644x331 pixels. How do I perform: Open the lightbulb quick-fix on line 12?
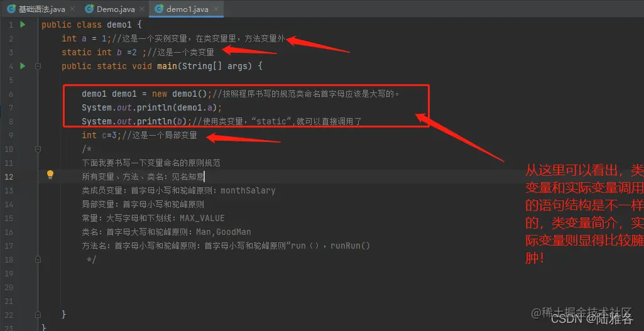click(x=50, y=175)
